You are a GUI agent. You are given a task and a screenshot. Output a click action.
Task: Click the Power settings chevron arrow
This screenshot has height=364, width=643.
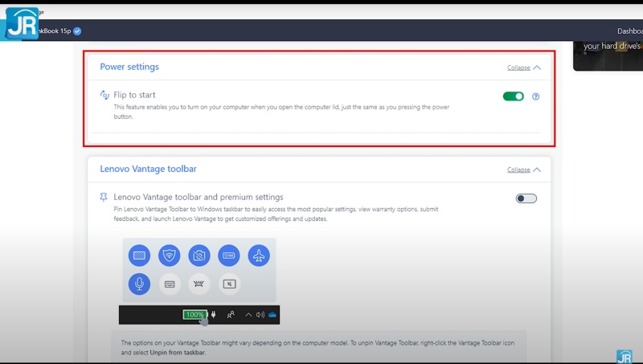click(x=537, y=67)
